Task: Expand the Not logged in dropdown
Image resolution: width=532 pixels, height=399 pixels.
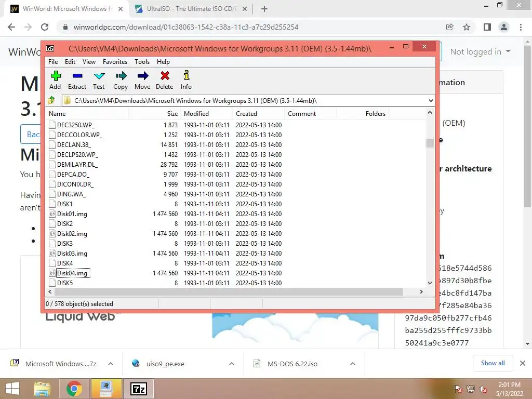Action: [x=480, y=51]
